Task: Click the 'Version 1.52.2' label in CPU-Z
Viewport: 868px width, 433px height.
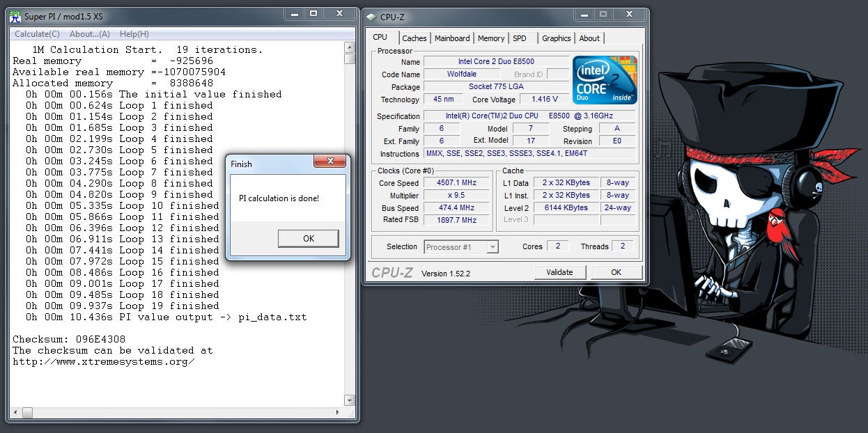Action: click(446, 274)
